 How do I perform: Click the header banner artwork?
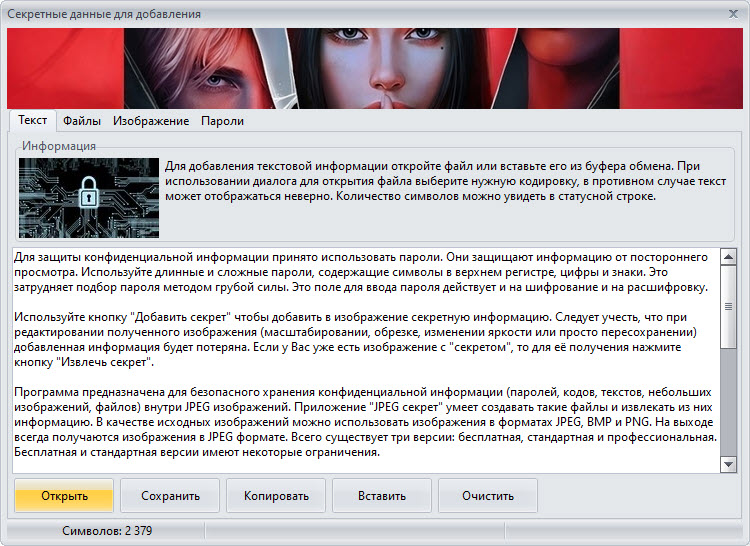tap(375, 68)
